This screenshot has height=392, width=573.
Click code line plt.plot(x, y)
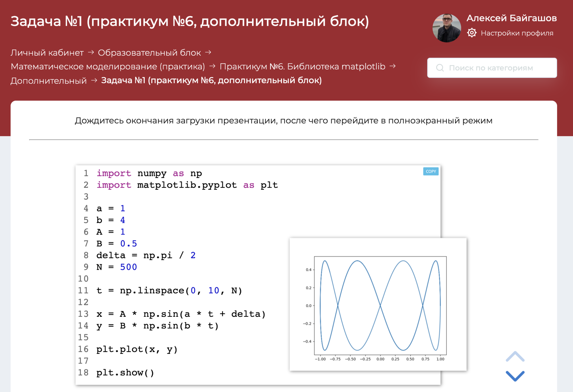tap(137, 349)
